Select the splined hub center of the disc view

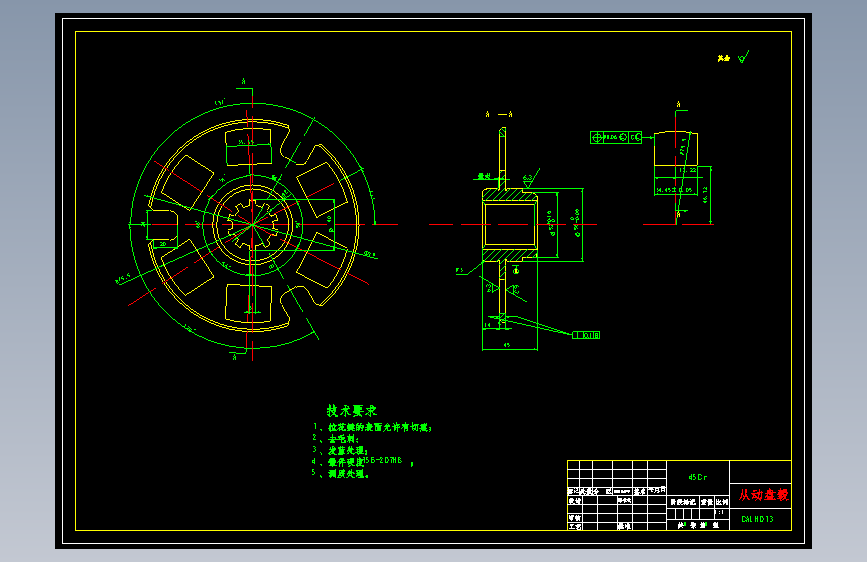tap(253, 224)
